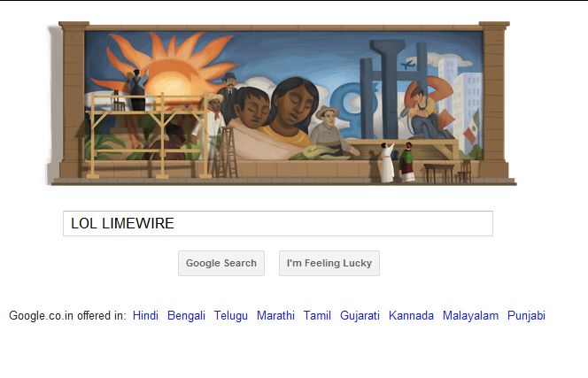
Task: Choose the Malayalam language link
Action: tap(470, 315)
